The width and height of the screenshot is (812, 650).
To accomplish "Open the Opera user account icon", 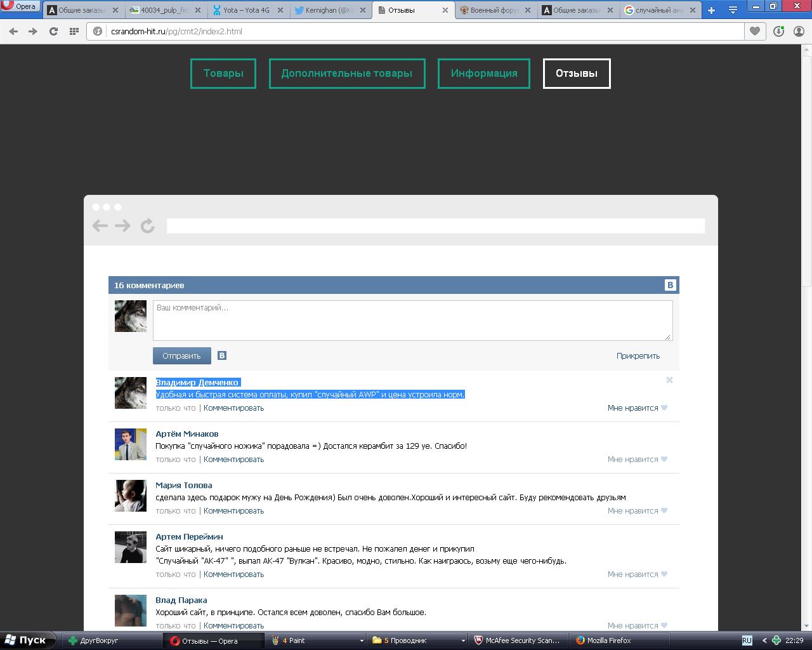I will coord(799,31).
